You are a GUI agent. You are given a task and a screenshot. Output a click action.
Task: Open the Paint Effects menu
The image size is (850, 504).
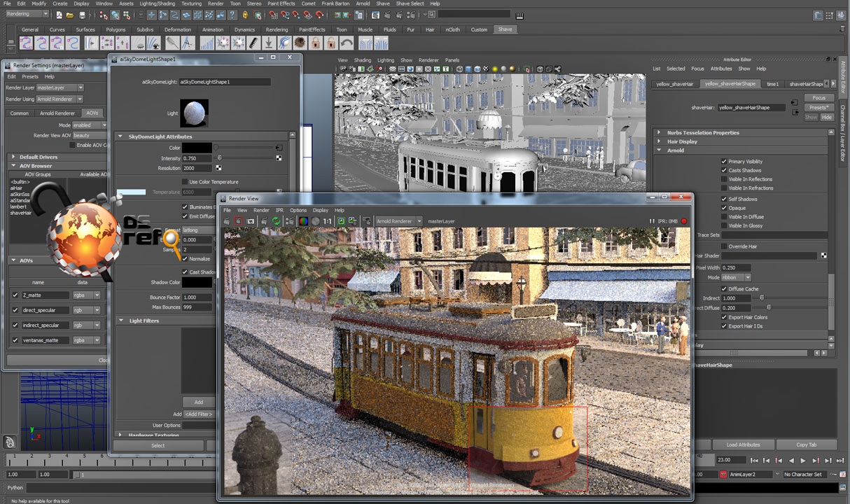[282, 3]
